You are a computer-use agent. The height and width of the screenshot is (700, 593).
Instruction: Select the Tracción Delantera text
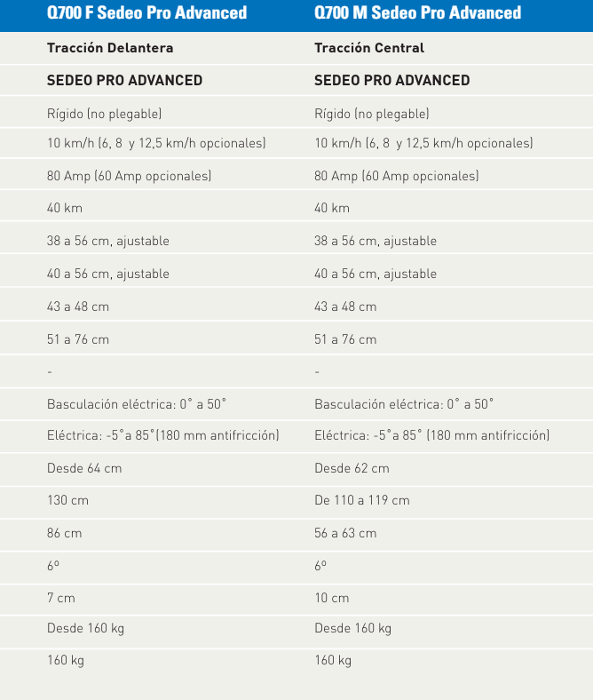pos(110,48)
